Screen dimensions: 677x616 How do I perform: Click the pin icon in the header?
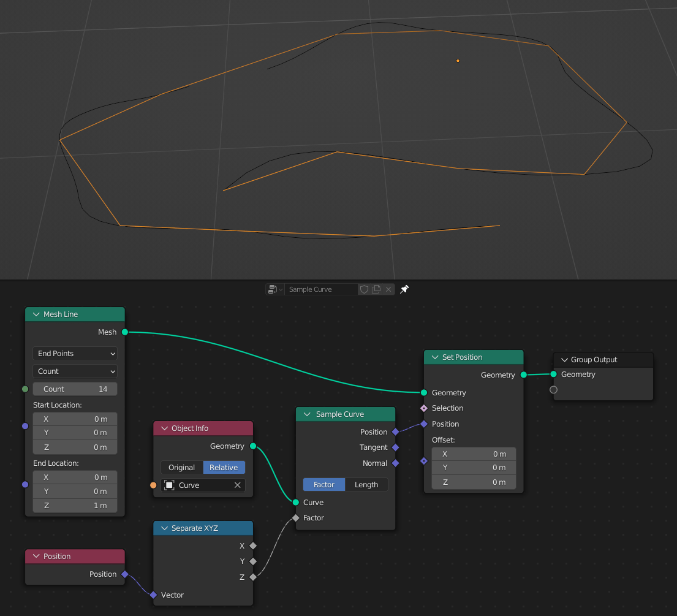pos(403,289)
